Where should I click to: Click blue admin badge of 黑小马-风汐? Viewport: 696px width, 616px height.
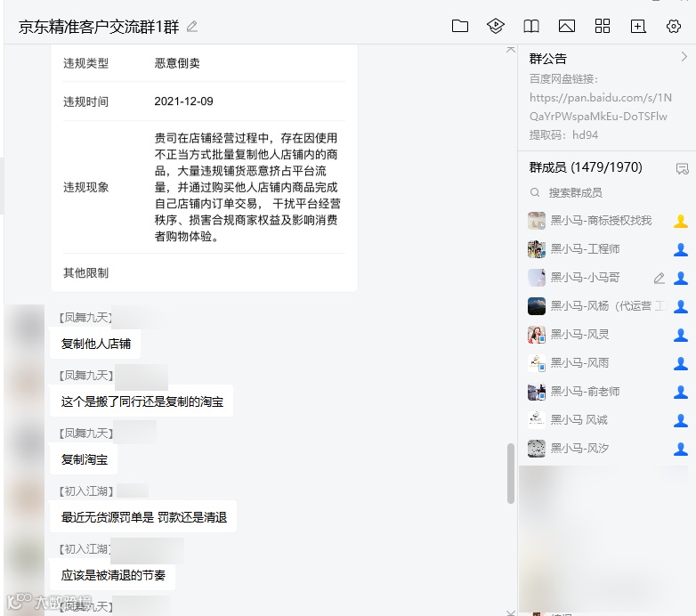coord(681,449)
